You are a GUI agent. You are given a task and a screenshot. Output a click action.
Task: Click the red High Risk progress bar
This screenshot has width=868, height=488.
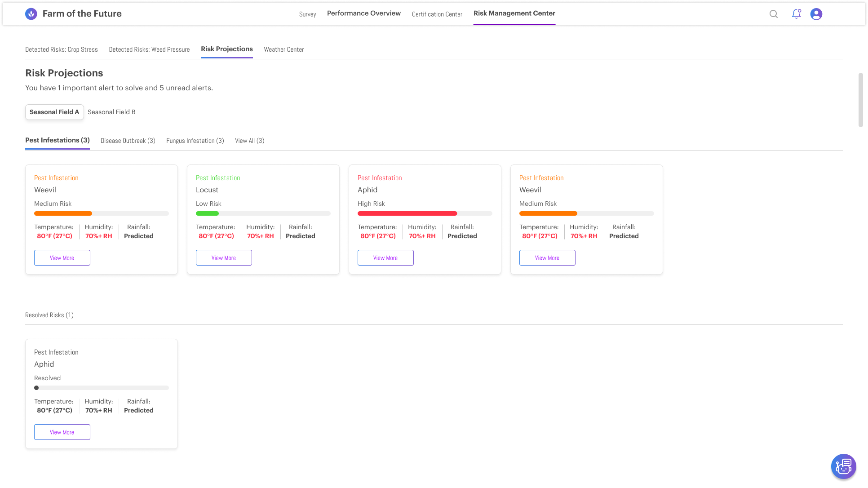pos(407,213)
